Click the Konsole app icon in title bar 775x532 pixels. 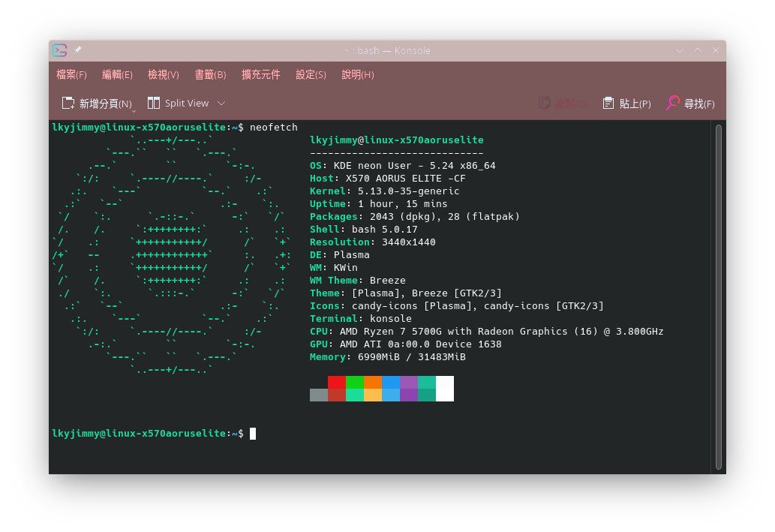(x=59, y=50)
